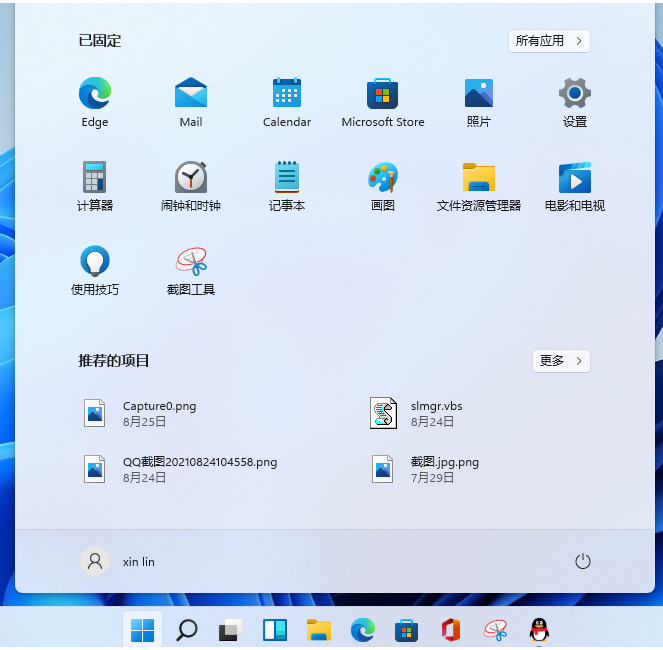Open Office app on taskbar
Image resolution: width=663 pixels, height=650 pixels.
tap(450, 630)
